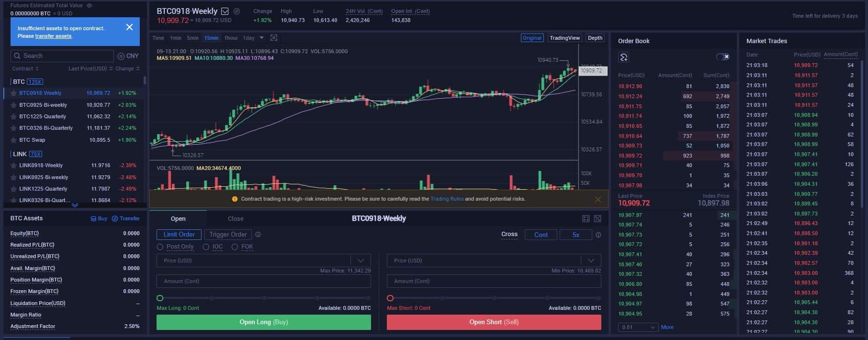The image size is (868, 340).
Task: Favorite the BTC0925 Bi-weekly contract star
Action: coord(14,105)
